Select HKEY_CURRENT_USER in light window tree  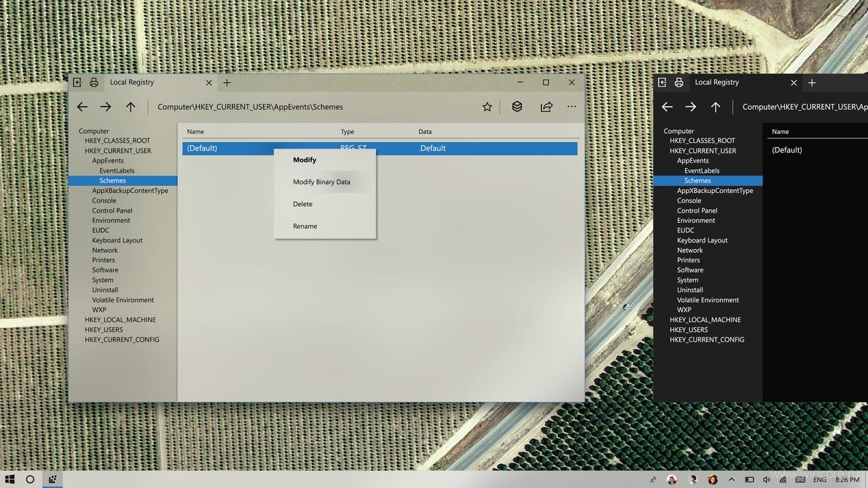coord(118,151)
